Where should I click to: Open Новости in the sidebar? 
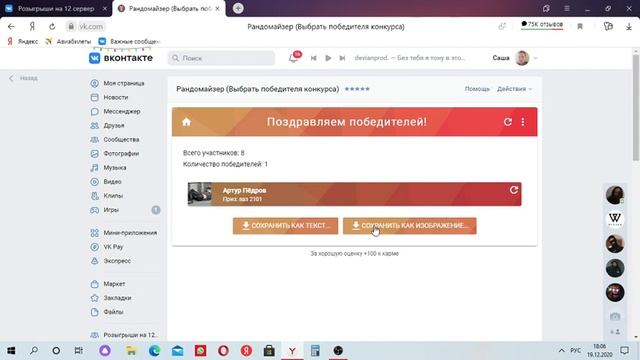pyautogui.click(x=116, y=97)
